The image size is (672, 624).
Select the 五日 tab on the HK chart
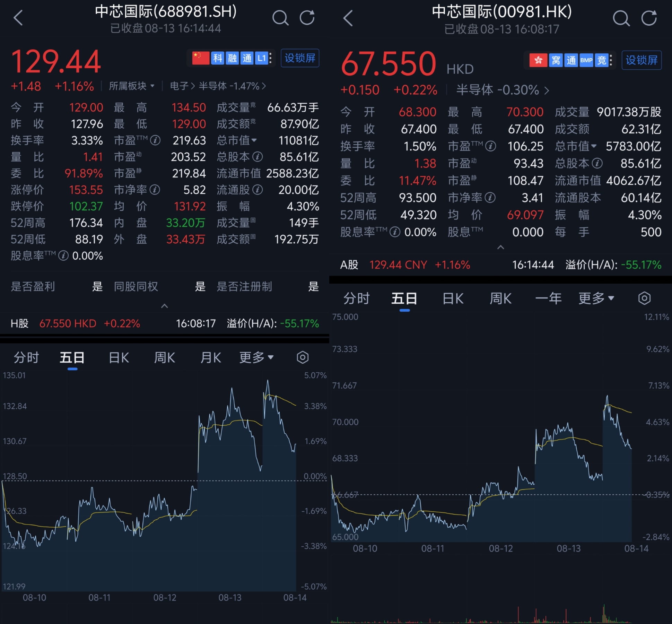click(x=404, y=298)
